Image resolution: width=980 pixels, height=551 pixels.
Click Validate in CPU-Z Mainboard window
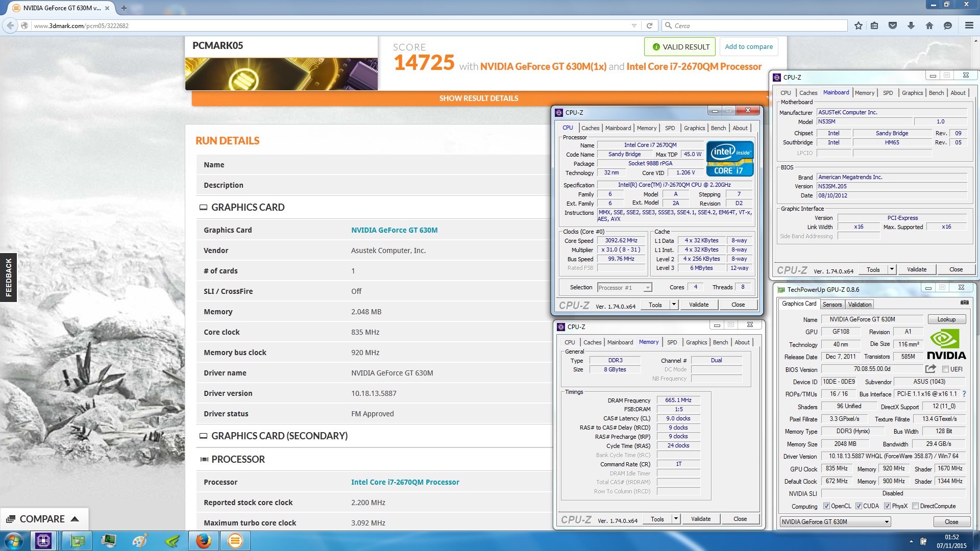pos(917,269)
